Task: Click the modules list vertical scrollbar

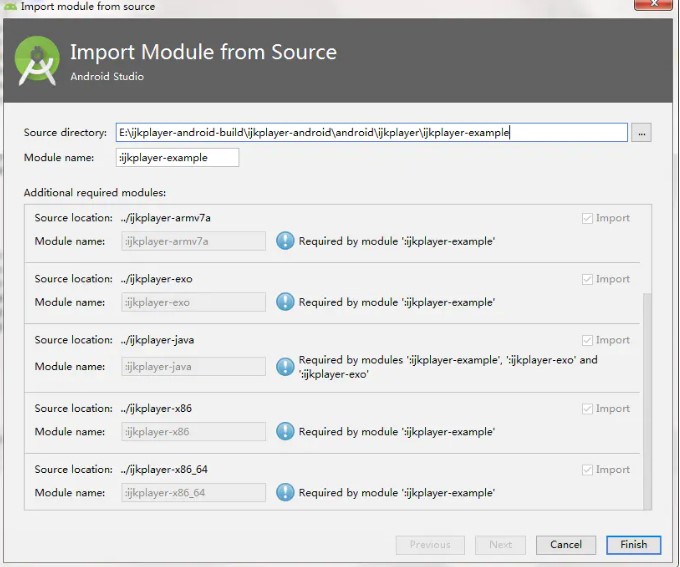Action: (x=646, y=400)
